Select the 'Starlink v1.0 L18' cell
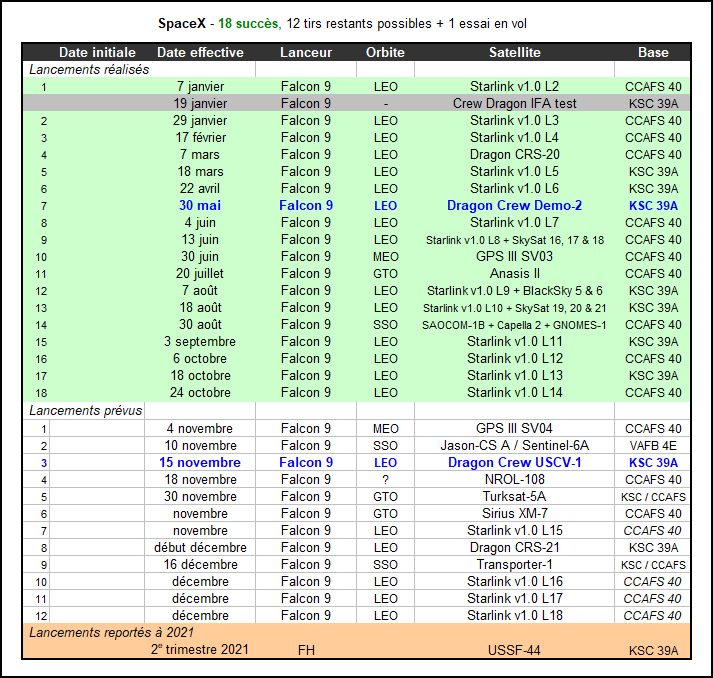The width and height of the screenshot is (713, 678). tap(515, 616)
